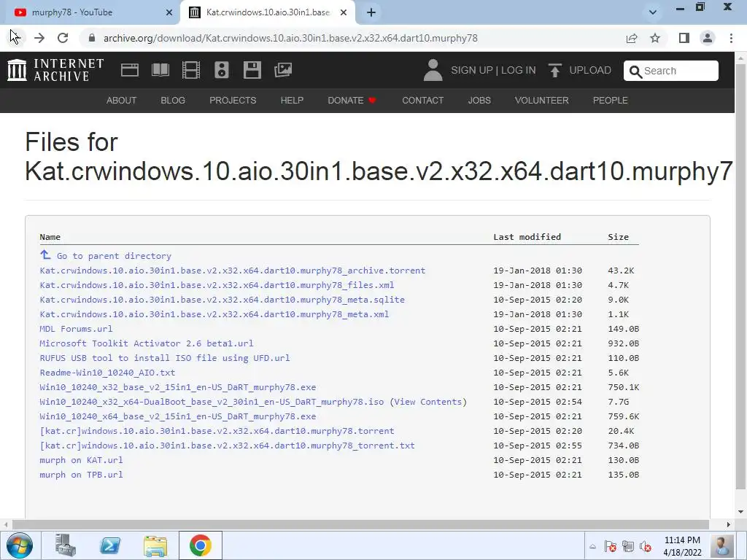Image resolution: width=747 pixels, height=560 pixels.
Task: Open the Video film icon
Action: click(x=191, y=70)
